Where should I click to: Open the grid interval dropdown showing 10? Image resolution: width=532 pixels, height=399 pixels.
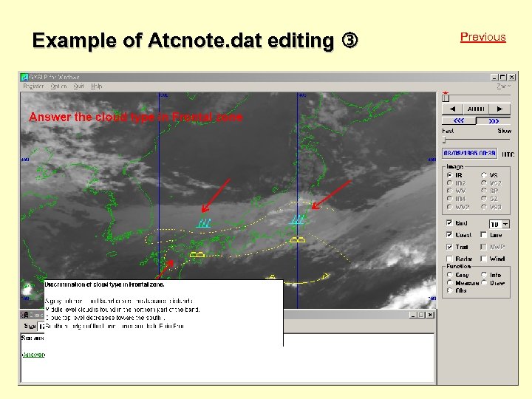click(x=506, y=225)
